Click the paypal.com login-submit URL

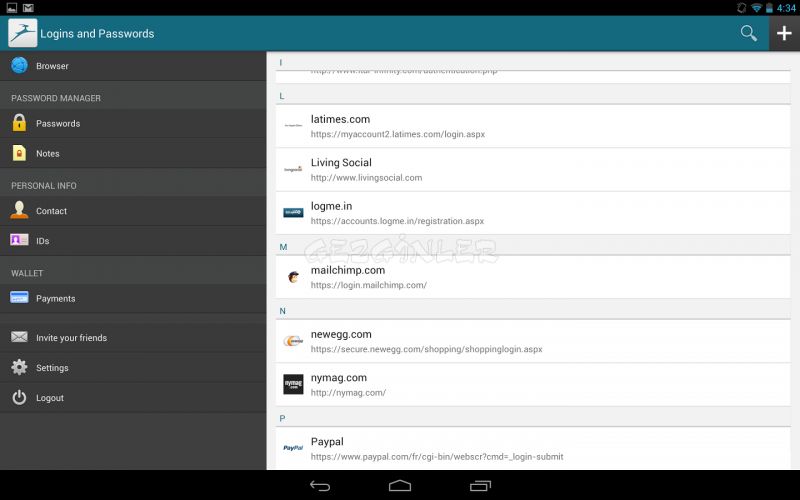[437, 457]
